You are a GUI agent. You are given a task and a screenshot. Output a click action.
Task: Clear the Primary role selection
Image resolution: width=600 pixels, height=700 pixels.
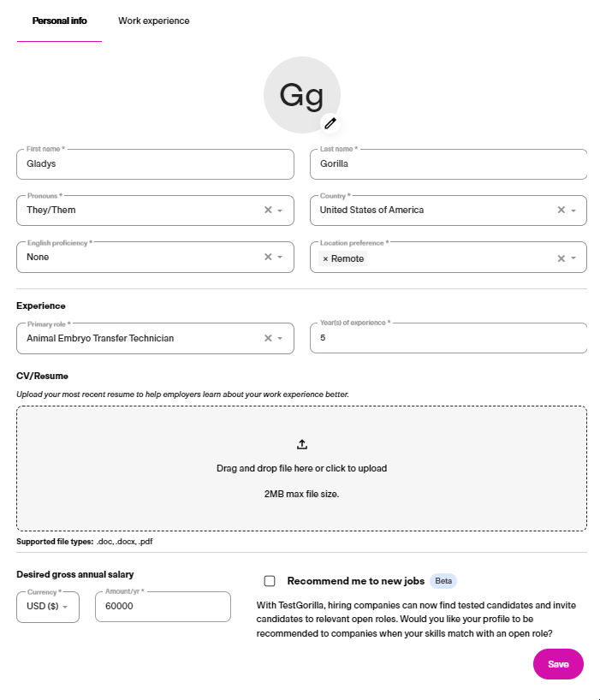(268, 338)
